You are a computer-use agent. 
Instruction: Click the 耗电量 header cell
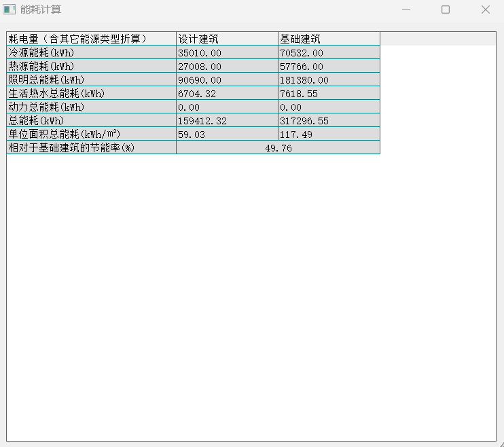[91, 39]
